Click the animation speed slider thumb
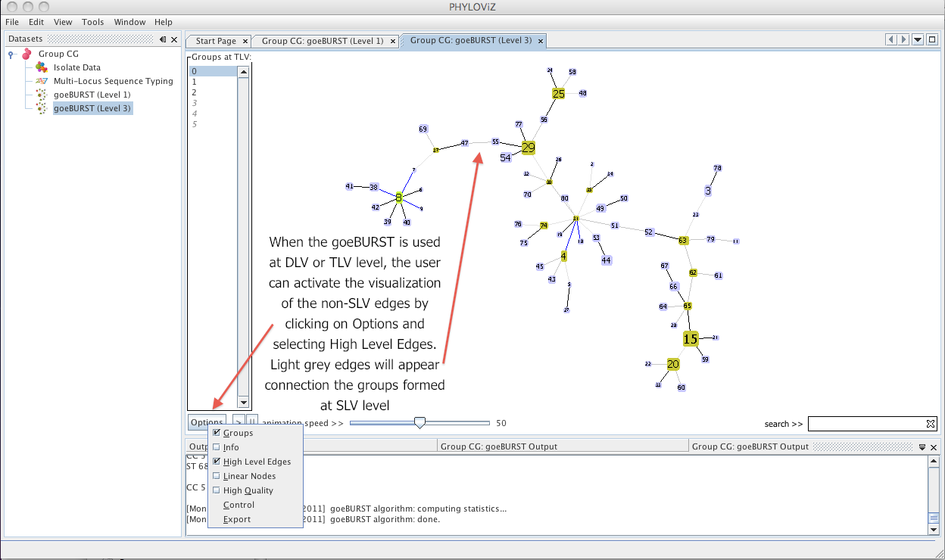 (x=420, y=423)
